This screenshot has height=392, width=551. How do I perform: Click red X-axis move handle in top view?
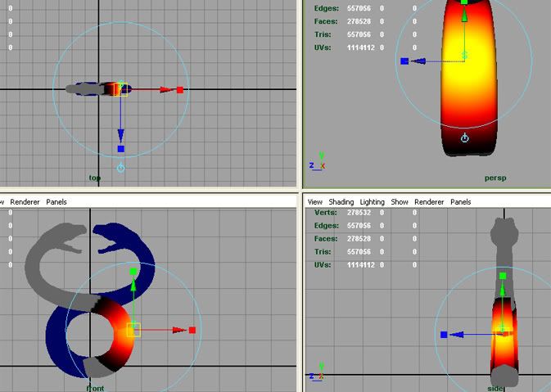coord(180,90)
